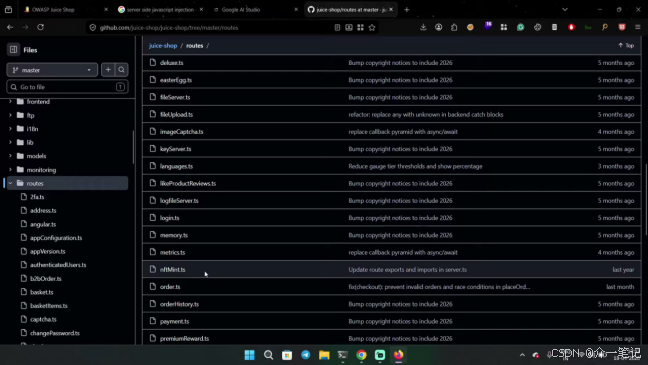Open payment.ts in the file list
The image size is (648, 365).
174,321
